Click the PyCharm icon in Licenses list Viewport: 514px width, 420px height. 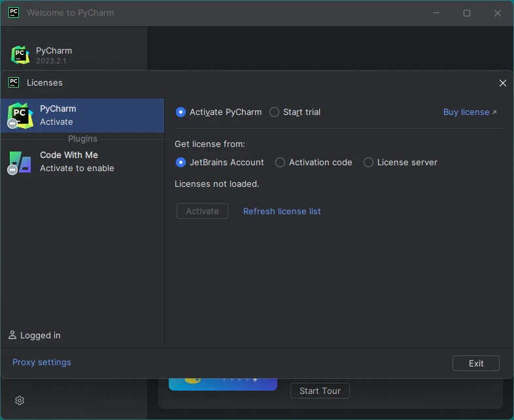pos(20,116)
